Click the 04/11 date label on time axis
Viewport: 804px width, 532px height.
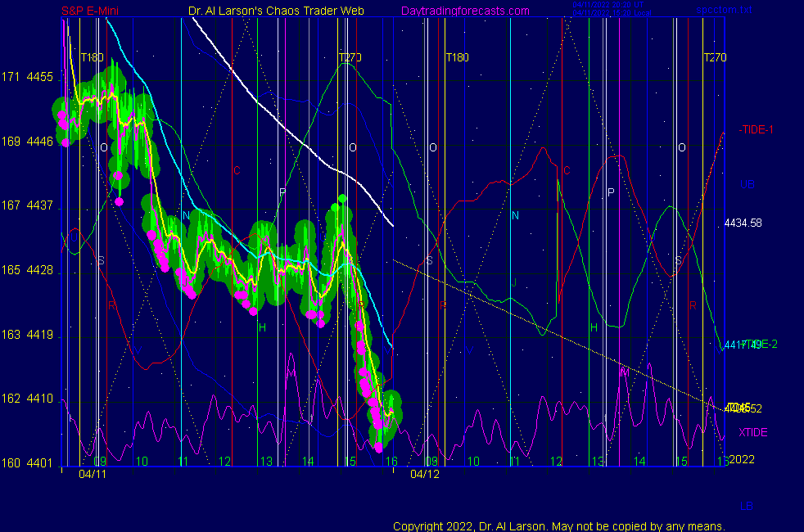[93, 474]
